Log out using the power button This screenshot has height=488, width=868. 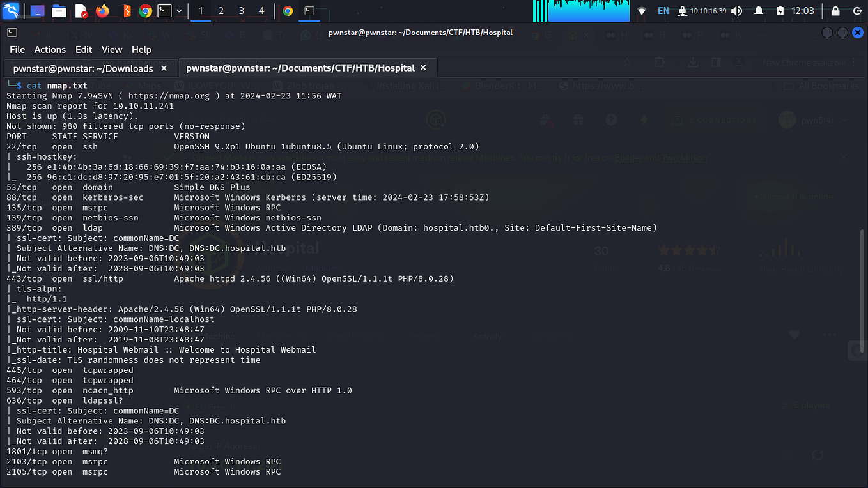click(858, 11)
